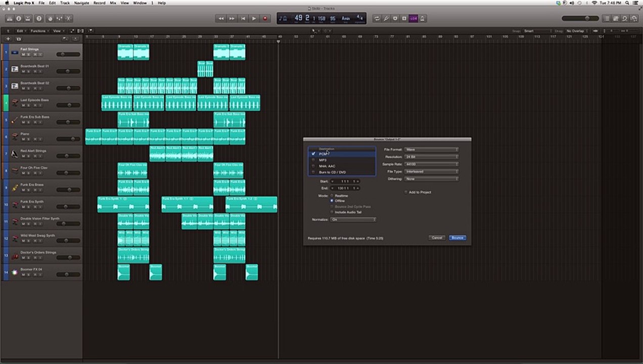Click the bounce Start position field

345,181
